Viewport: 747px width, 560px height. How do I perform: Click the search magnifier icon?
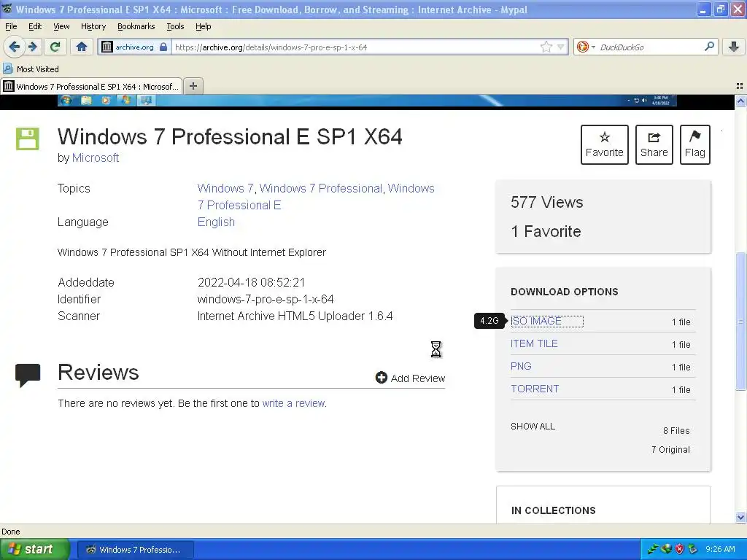709,47
